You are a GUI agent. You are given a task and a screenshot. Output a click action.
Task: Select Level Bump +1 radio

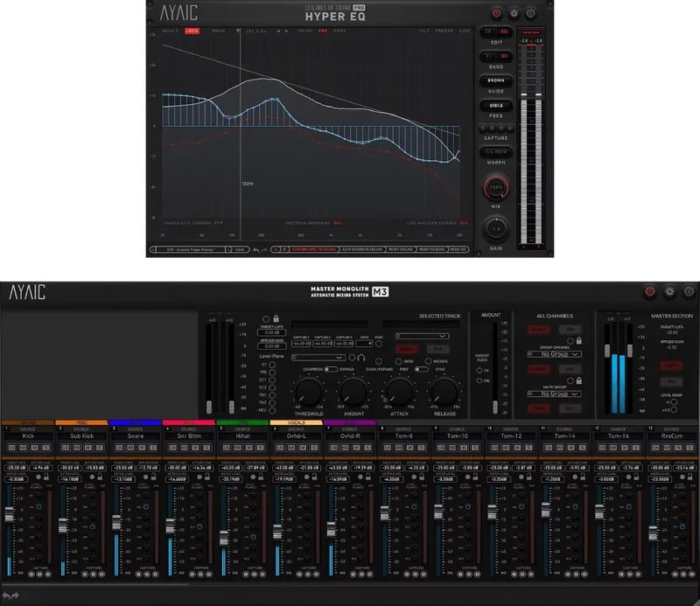674,402
